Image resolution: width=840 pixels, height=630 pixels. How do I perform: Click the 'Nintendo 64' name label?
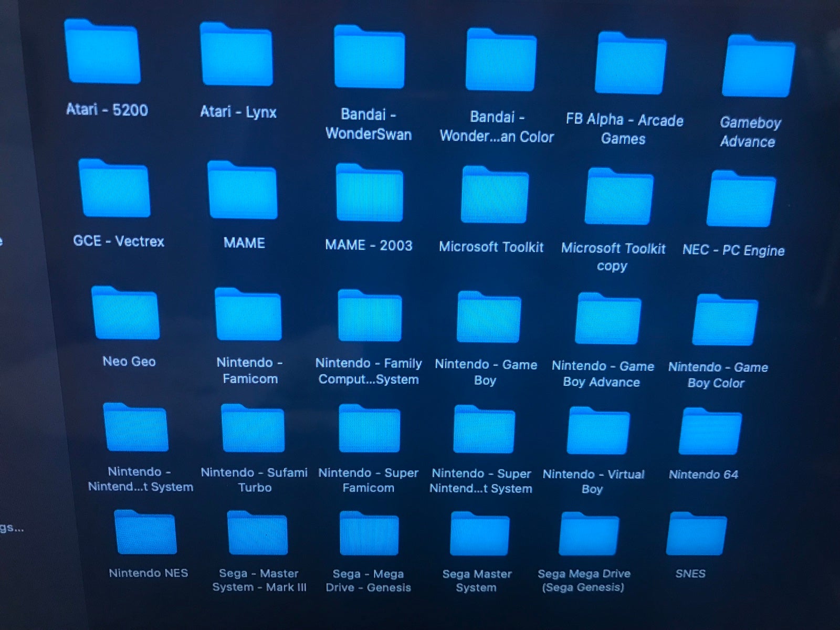point(703,475)
